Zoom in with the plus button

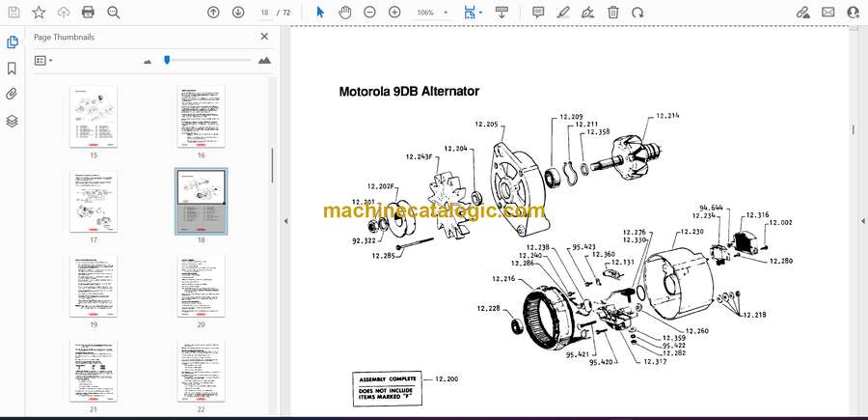(394, 13)
